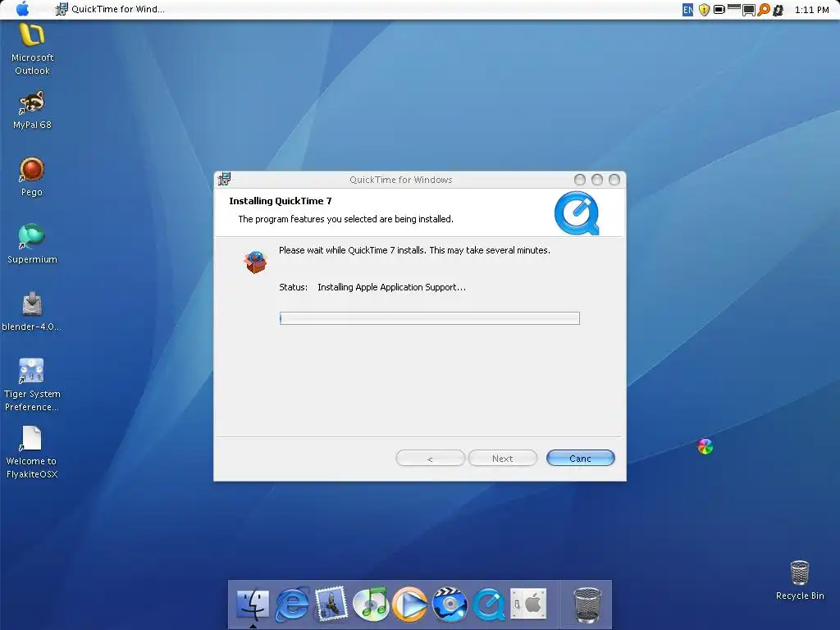
Task: Click the QuickTime logo in installer header
Action: (577, 214)
